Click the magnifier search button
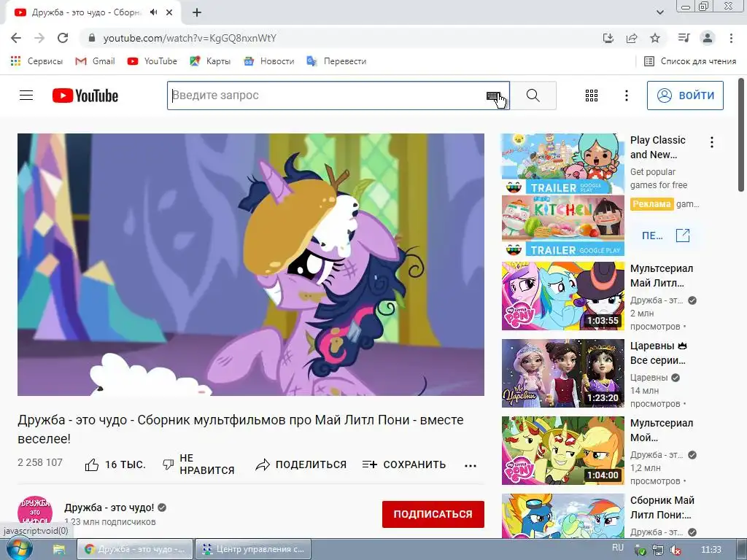 533,96
